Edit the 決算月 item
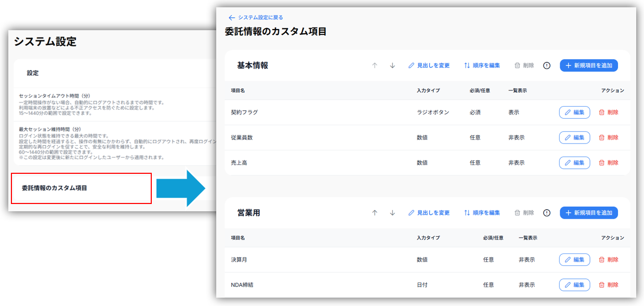This screenshot has width=644, height=306. [x=574, y=260]
